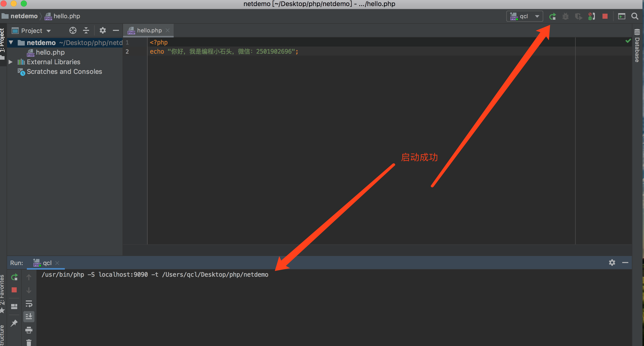Clear console with trash icon

(x=29, y=342)
